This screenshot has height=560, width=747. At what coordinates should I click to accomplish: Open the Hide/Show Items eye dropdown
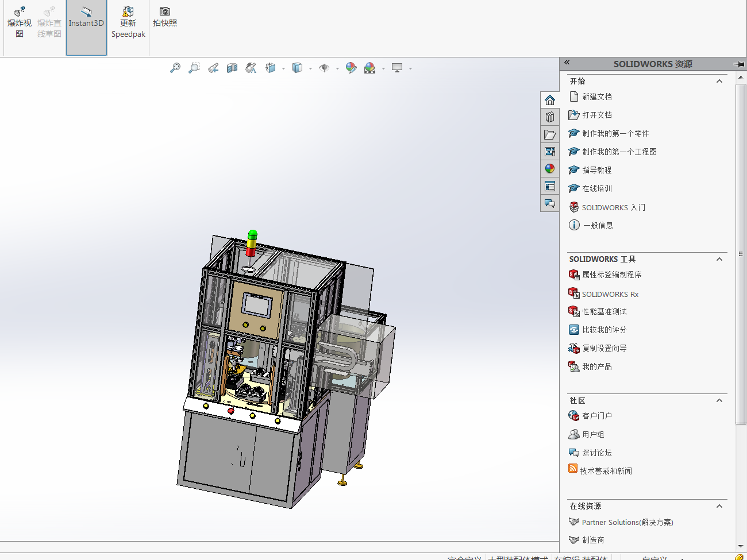[x=337, y=68]
